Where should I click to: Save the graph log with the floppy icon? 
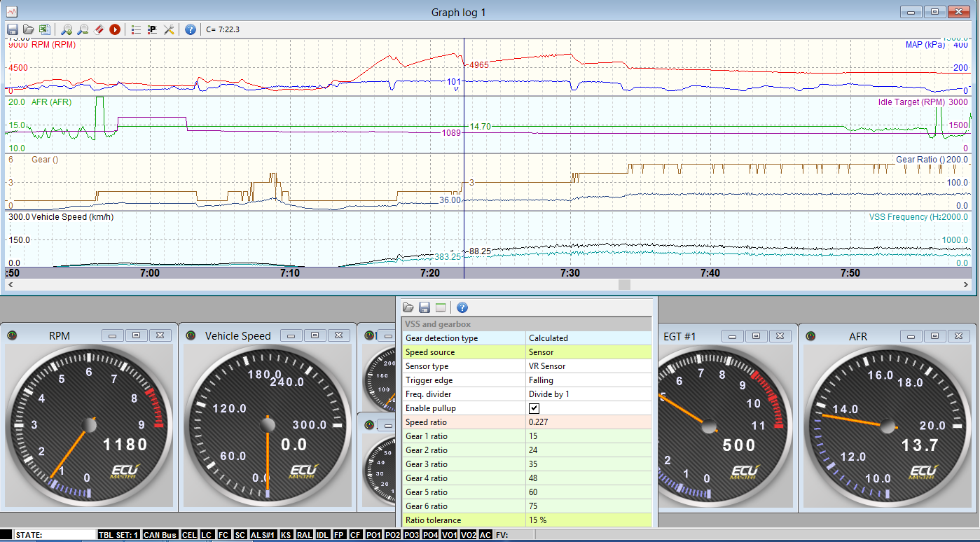(13, 29)
